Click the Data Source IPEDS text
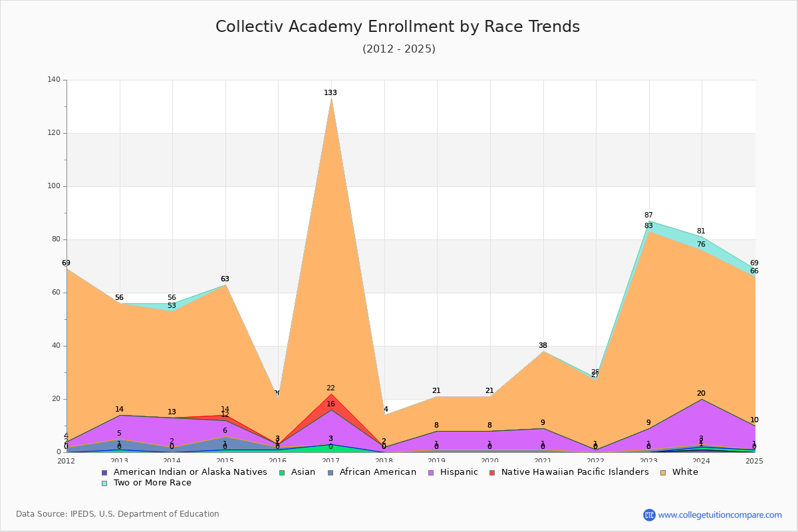 [118, 514]
